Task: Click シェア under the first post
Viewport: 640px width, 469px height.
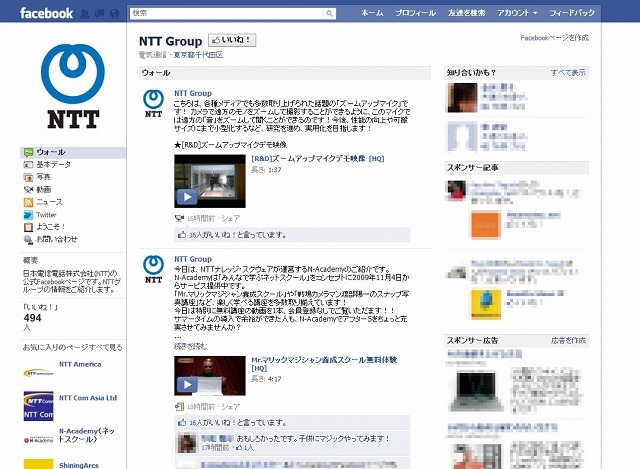Action: [x=230, y=218]
